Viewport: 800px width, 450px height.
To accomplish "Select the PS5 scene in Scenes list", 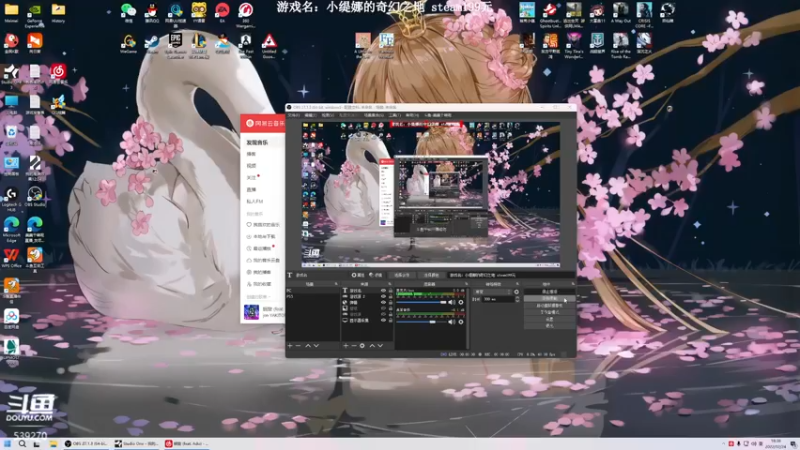I will pos(312,296).
